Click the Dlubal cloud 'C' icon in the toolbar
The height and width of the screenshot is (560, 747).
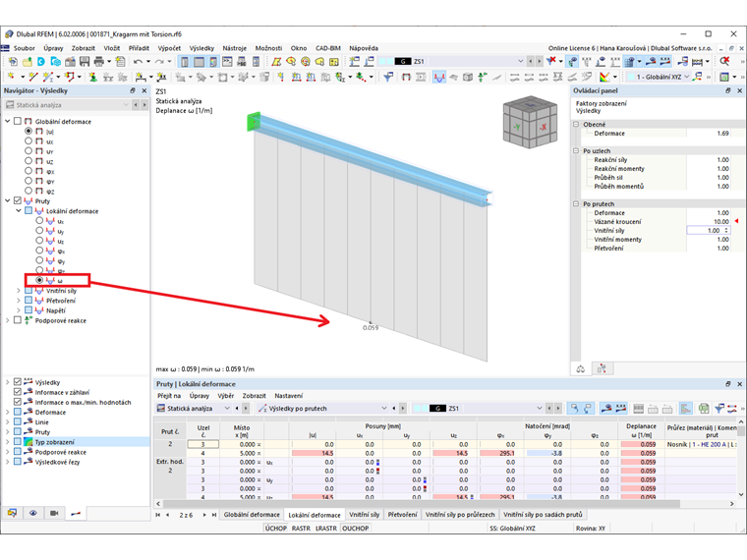41,62
